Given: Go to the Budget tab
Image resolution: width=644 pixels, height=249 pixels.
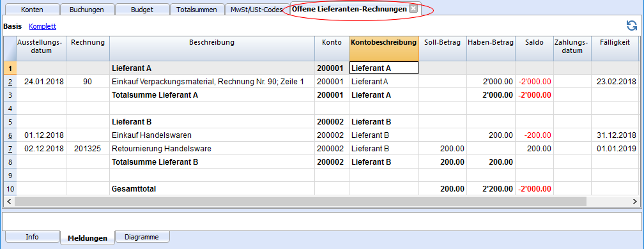Looking at the screenshot, I should pos(142,10).
